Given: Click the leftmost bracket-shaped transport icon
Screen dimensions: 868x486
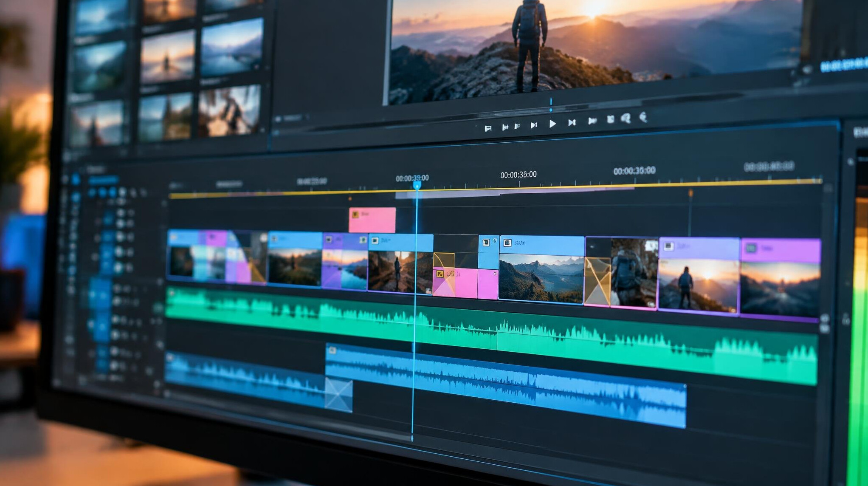Looking at the screenshot, I should tap(488, 128).
